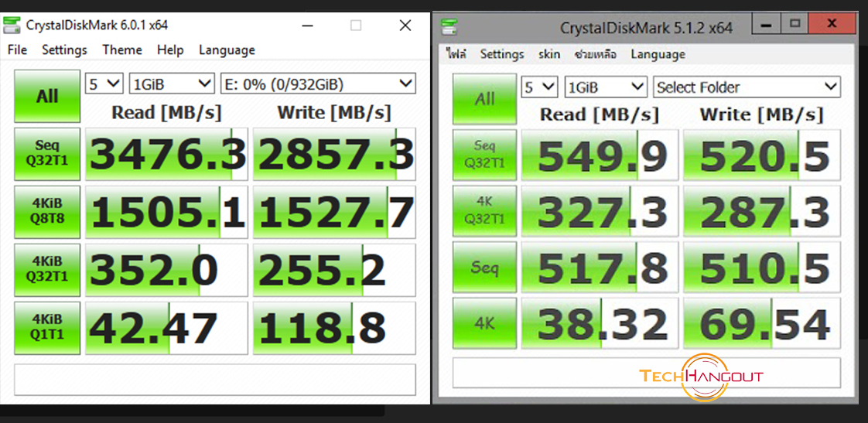
Task: Close the CrystalDiskMark 6.0.1 window
Action: coord(405,26)
